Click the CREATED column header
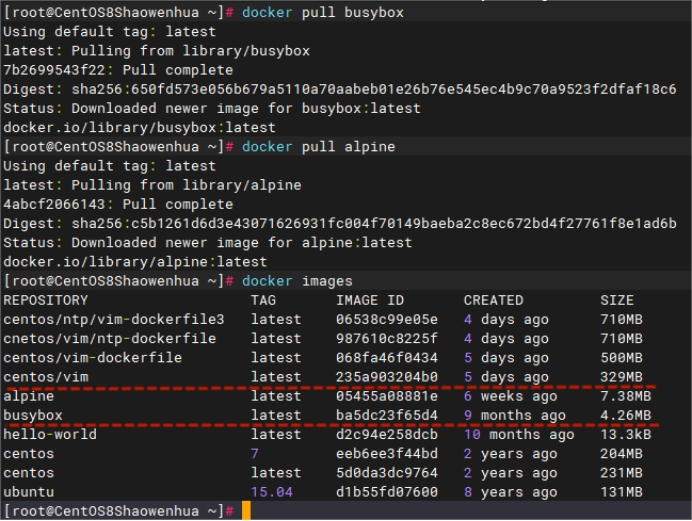This screenshot has height=521, width=692. tap(493, 300)
